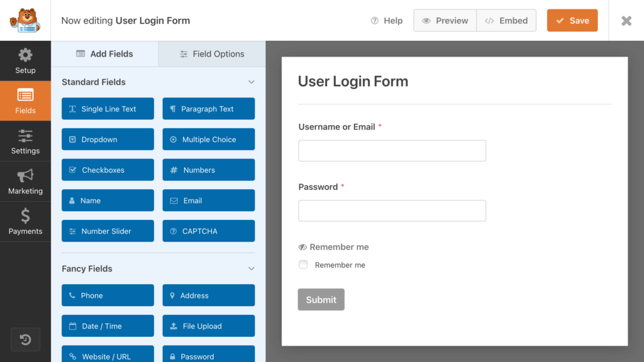Open the Marketing integrations panel
The width and height of the screenshot is (644, 362).
coord(25,182)
